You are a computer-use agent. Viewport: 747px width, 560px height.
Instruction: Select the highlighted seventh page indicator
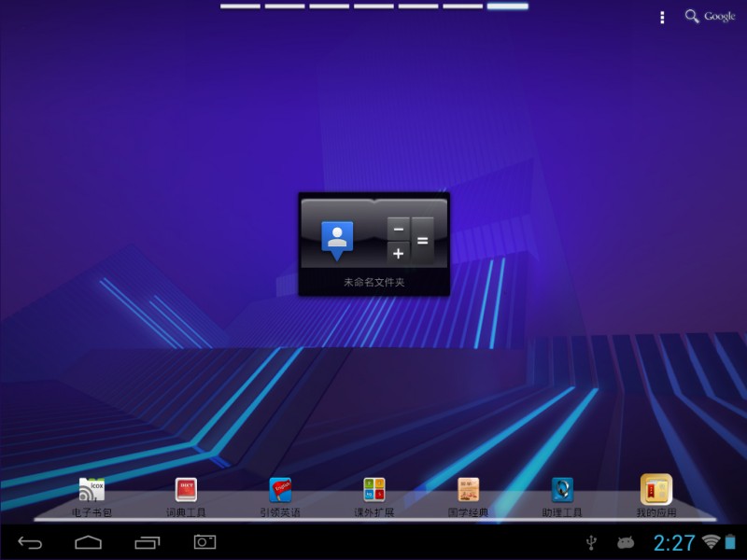(x=508, y=7)
